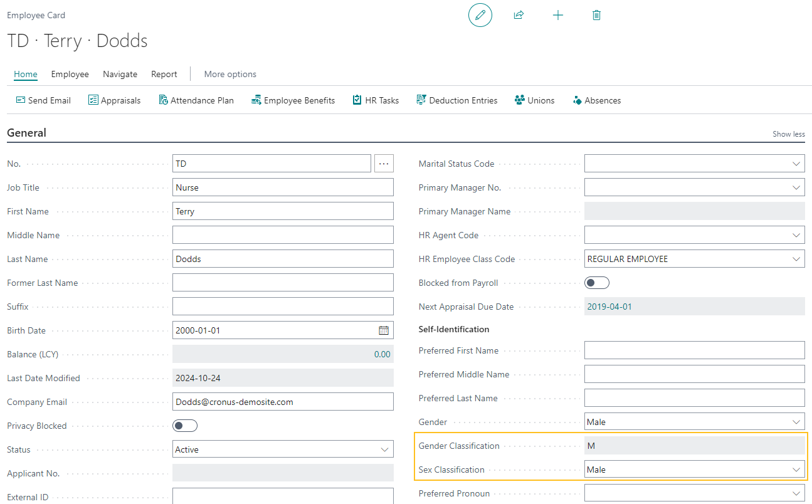Open the Unions action
Viewport: 812px width, 504px height.
point(534,100)
